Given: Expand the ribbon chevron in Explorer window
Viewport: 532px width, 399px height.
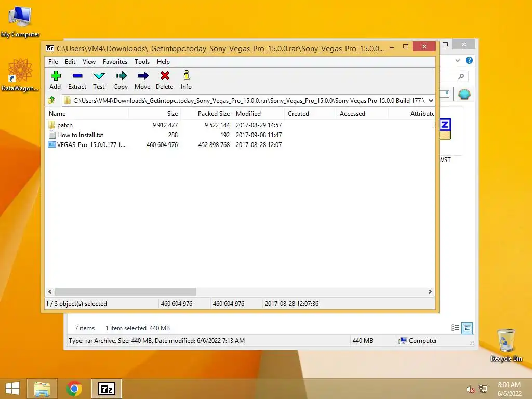Looking at the screenshot, I should pyautogui.click(x=457, y=60).
